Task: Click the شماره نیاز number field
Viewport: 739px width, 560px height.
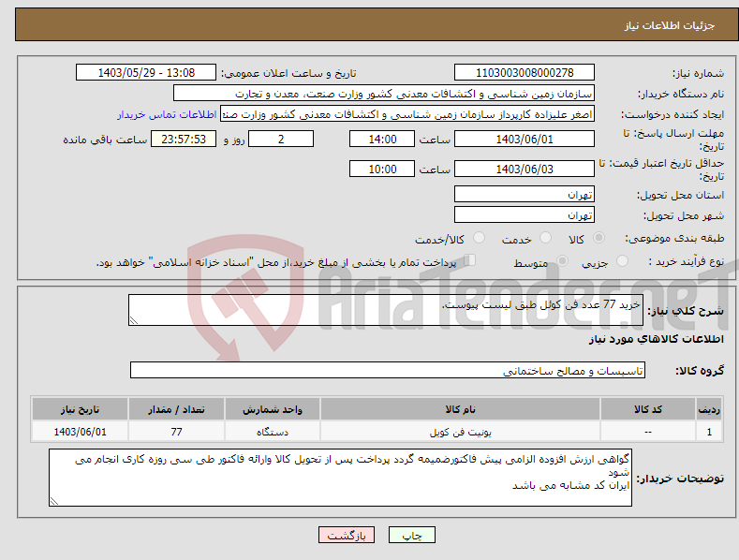Action: tap(525, 73)
